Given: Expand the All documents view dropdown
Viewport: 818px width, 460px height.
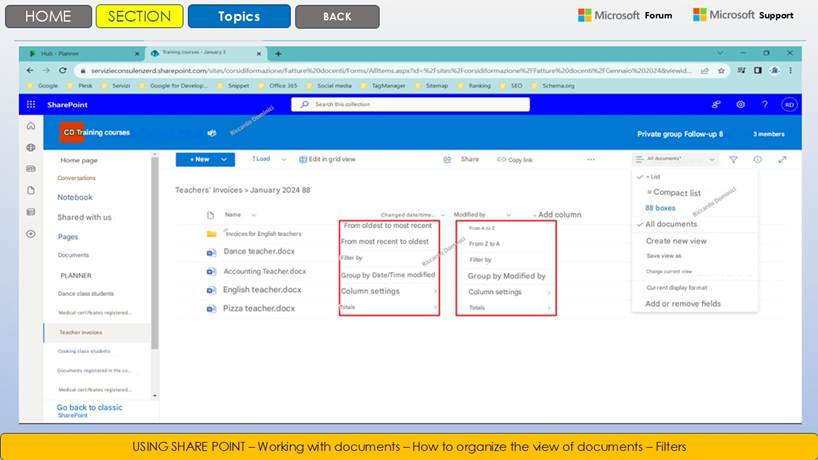Looking at the screenshot, I should click(x=677, y=159).
